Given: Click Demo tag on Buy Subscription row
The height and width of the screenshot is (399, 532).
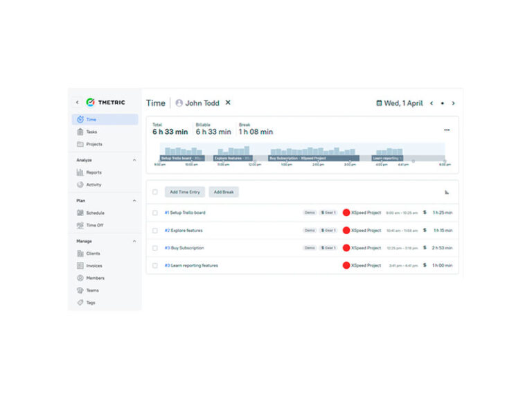Looking at the screenshot, I should coord(310,248).
